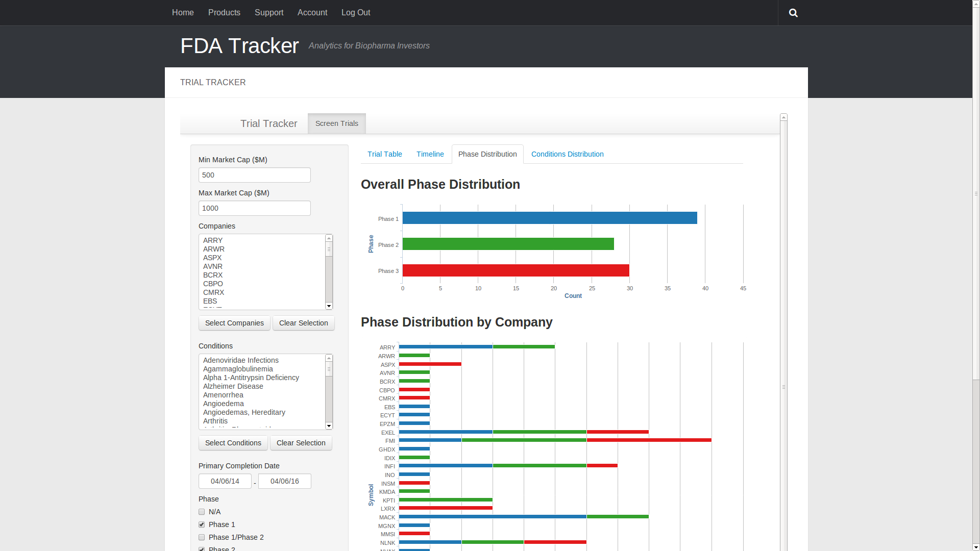Disable the Phase 1 checkbox
This screenshot has width=980, height=551.
coord(202,524)
